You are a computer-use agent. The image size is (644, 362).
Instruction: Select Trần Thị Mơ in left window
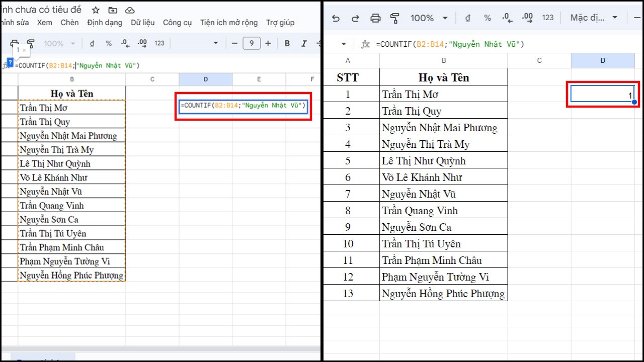(x=72, y=108)
